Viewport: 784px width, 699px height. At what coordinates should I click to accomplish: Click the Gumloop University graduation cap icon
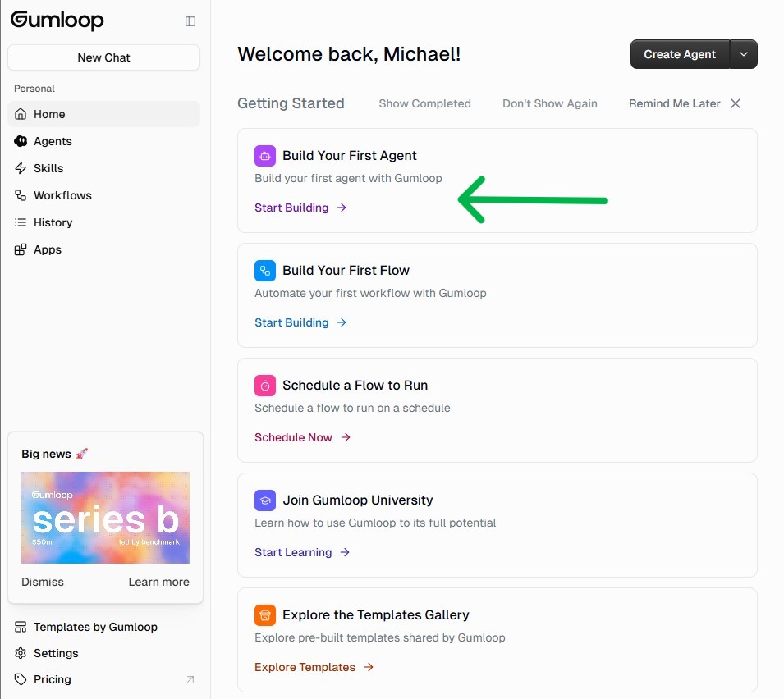tap(265, 500)
